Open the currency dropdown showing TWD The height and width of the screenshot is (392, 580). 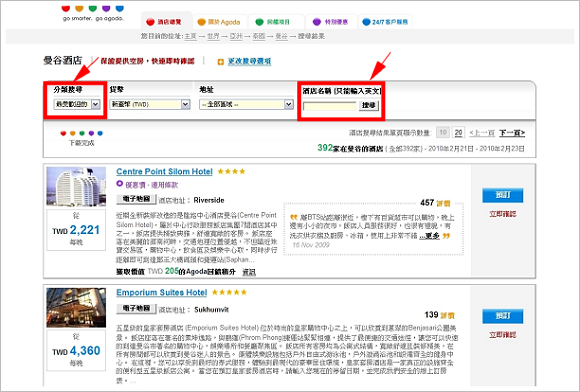tap(150, 105)
